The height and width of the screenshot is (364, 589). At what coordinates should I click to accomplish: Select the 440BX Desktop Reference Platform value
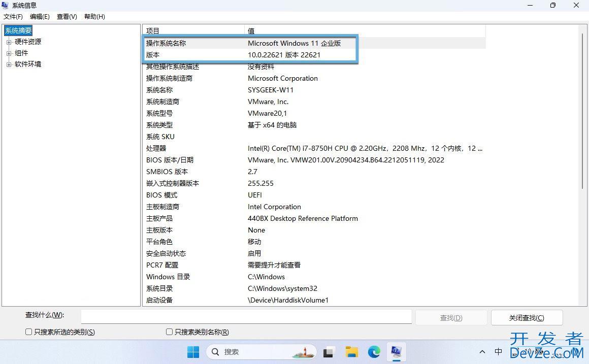(x=303, y=218)
